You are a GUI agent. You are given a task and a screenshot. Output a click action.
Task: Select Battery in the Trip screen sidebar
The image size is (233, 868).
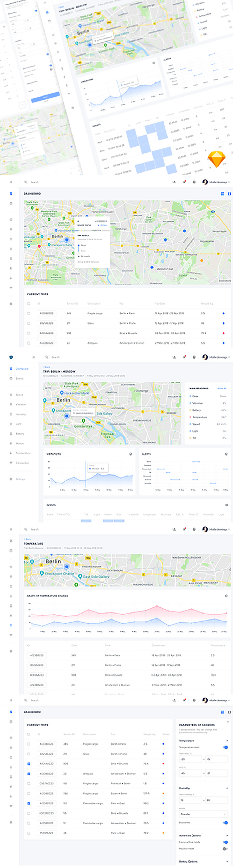(20, 434)
